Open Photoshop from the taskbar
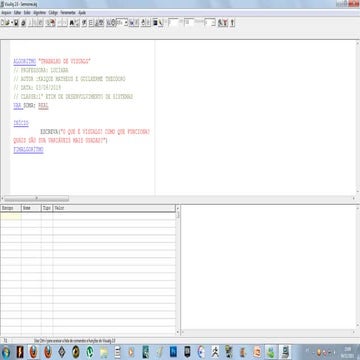This screenshot has height=360, width=360. (x=173, y=352)
